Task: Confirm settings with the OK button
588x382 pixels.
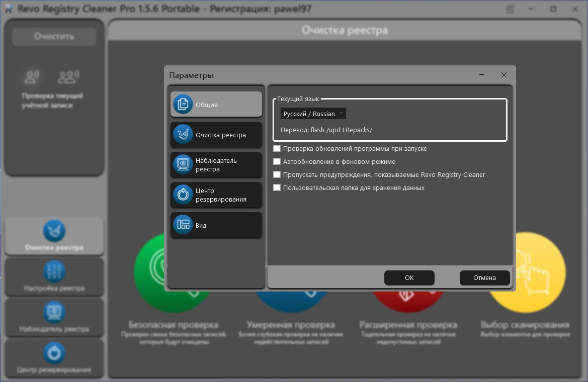Action: point(409,278)
